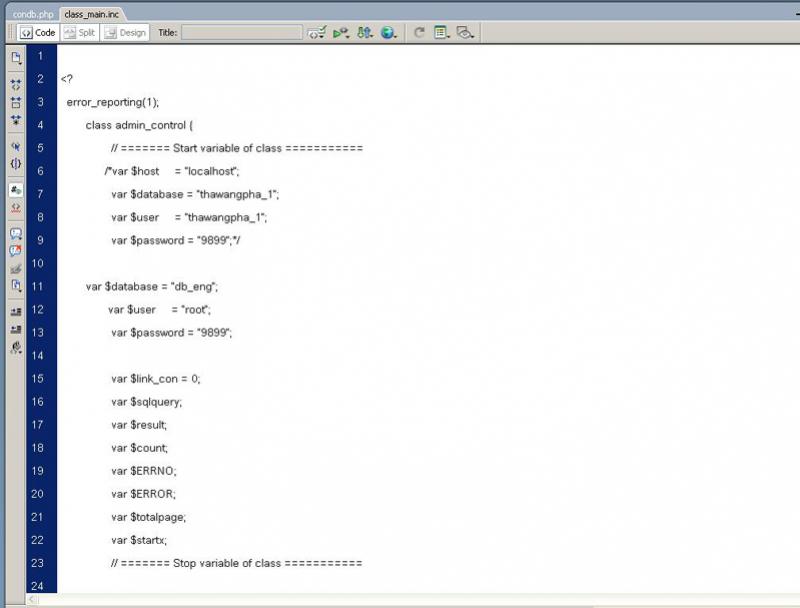Toggle the Line Numbers button
The height and width of the screenshot is (608, 800).
point(16,190)
